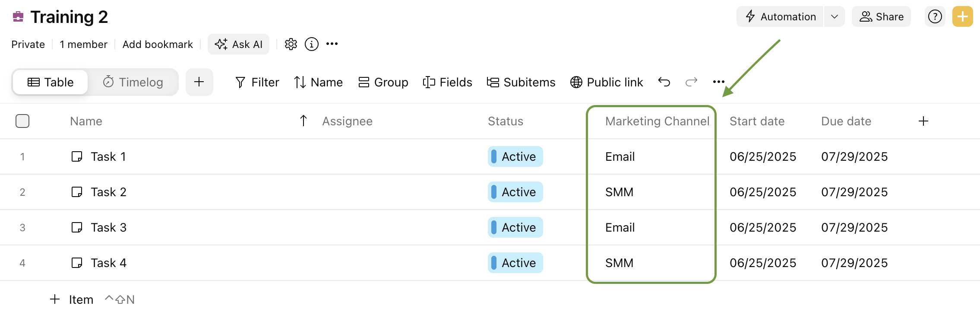Open the Group options menu
The image size is (980, 312).
click(383, 82)
